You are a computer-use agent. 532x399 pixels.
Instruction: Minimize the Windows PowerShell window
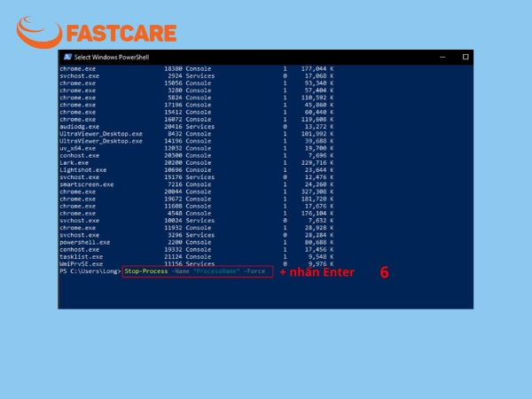click(x=442, y=57)
